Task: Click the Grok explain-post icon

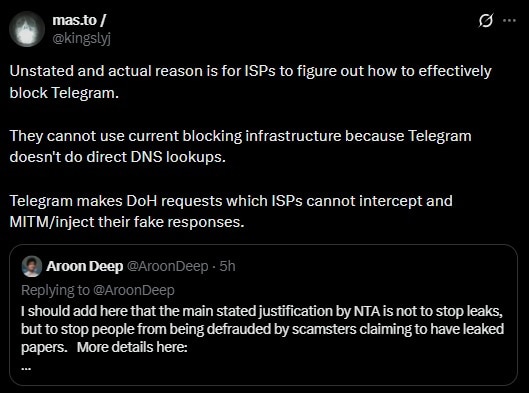Action: (x=486, y=21)
